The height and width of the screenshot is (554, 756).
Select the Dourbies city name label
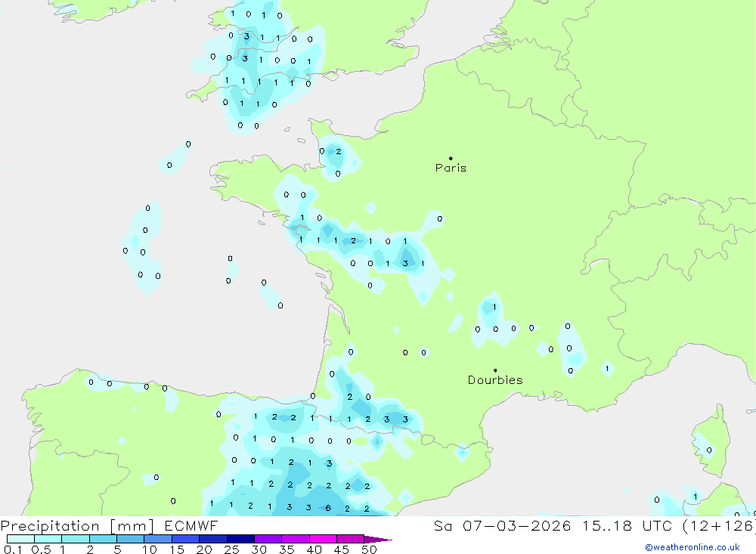[495, 380]
